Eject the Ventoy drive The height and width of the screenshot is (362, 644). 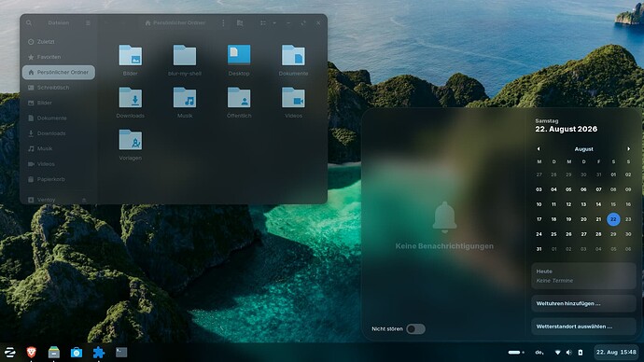(x=84, y=200)
